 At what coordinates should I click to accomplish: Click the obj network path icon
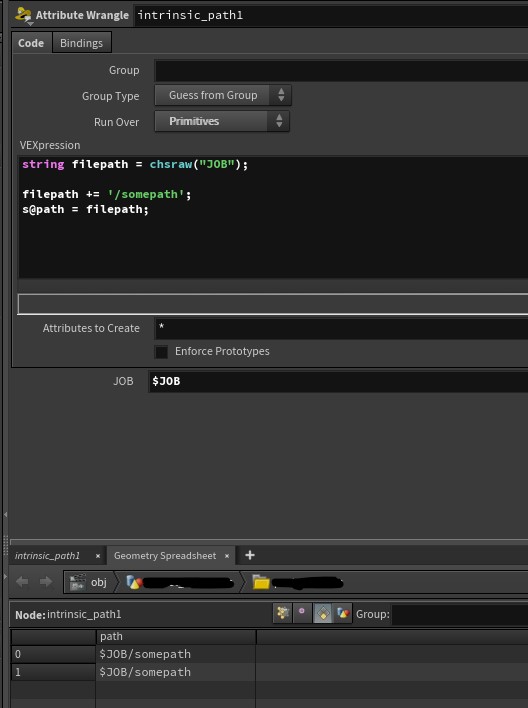(78, 582)
